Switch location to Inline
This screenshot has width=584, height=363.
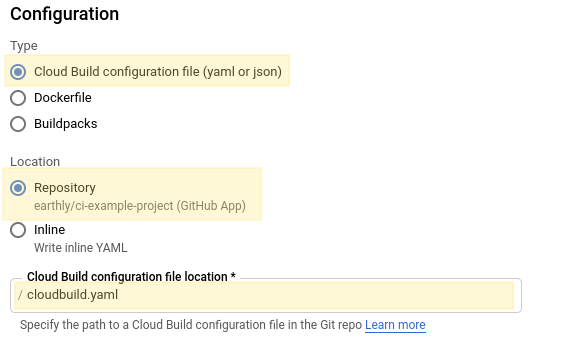[x=18, y=230]
